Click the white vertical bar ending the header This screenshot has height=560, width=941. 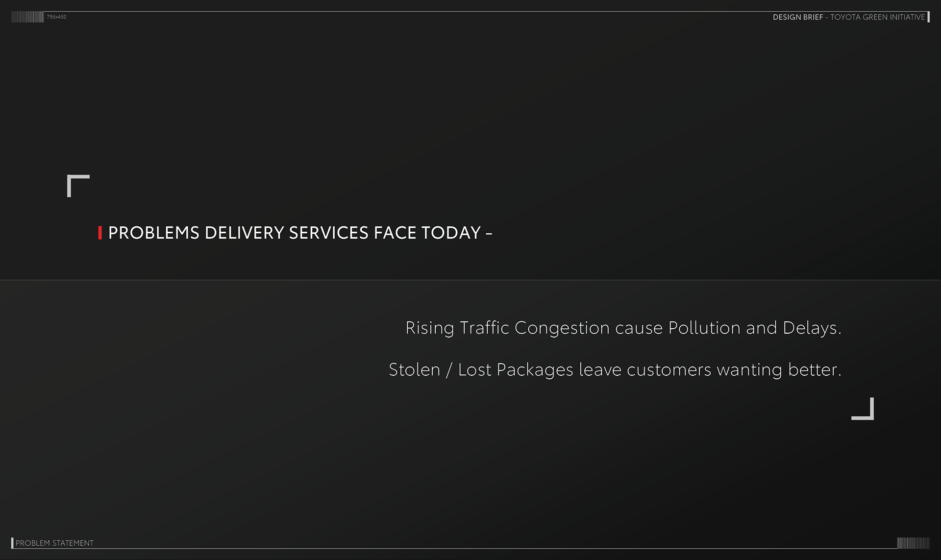point(929,17)
